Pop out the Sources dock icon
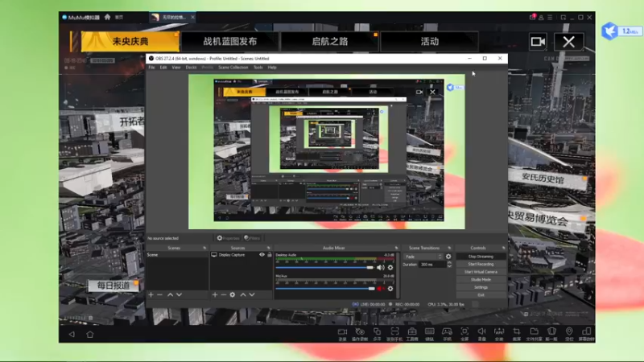Screen dimensions: 644x362 tap(269, 248)
